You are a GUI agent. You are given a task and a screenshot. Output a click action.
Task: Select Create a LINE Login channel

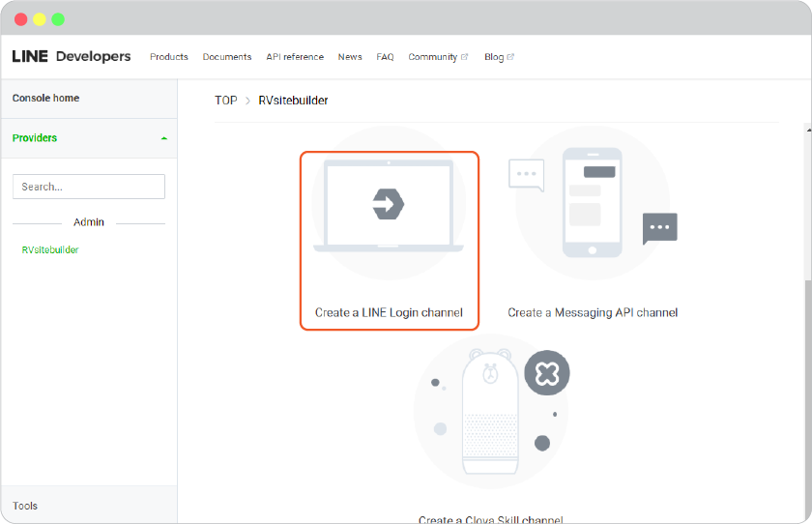point(389,312)
